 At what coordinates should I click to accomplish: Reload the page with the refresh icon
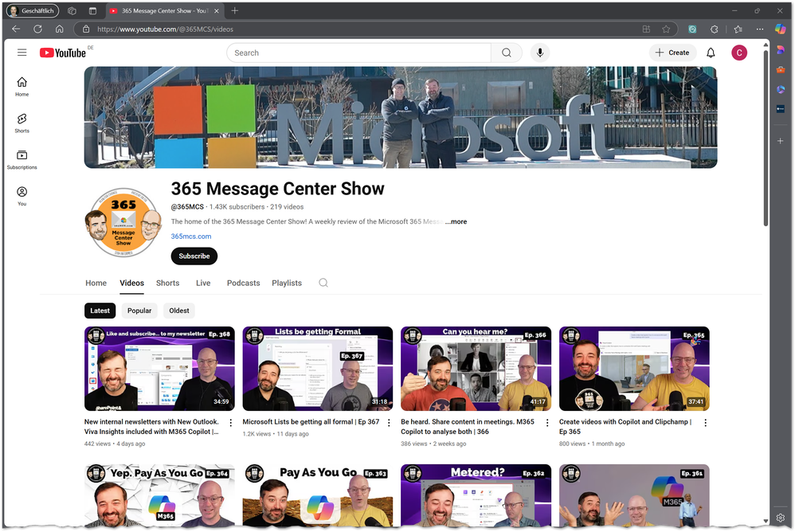coord(37,29)
